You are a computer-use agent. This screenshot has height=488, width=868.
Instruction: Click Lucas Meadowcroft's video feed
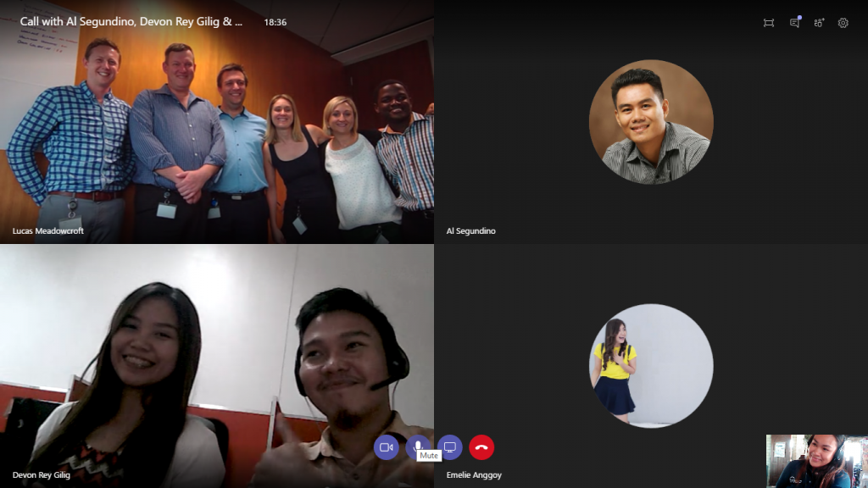click(217, 122)
